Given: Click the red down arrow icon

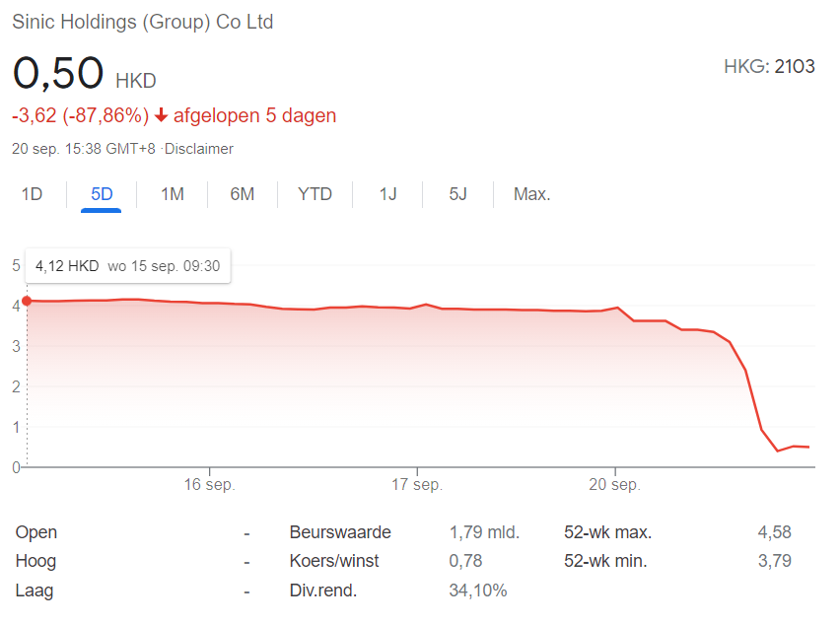Looking at the screenshot, I should [161, 116].
